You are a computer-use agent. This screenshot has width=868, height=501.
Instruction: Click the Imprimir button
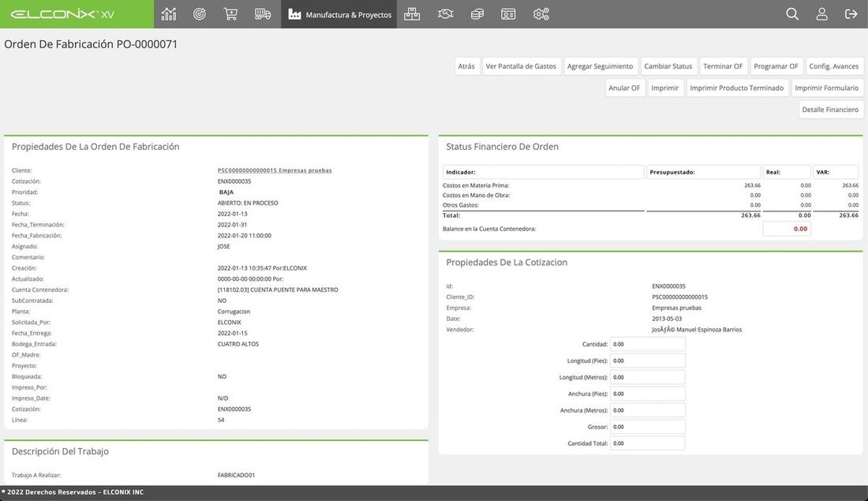coord(665,88)
